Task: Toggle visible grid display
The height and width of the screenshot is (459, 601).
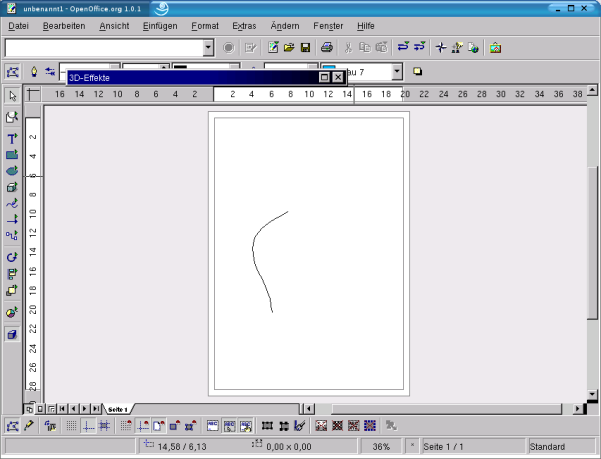Action: [72, 426]
